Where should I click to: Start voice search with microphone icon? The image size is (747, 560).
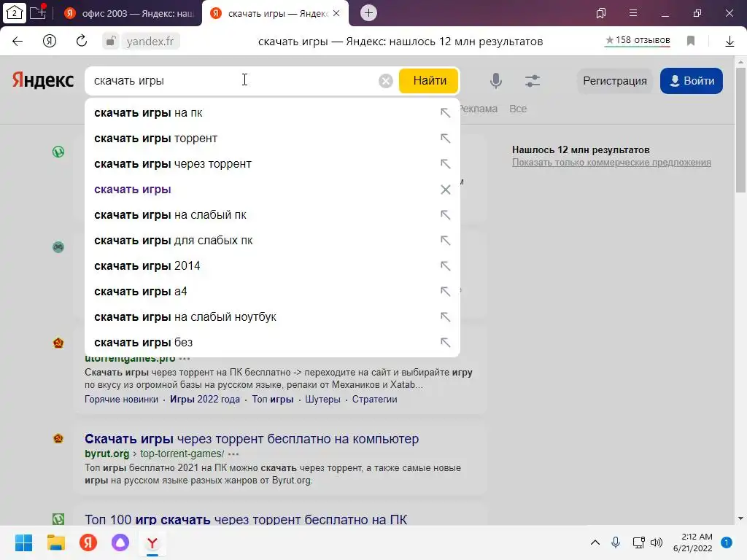point(496,81)
